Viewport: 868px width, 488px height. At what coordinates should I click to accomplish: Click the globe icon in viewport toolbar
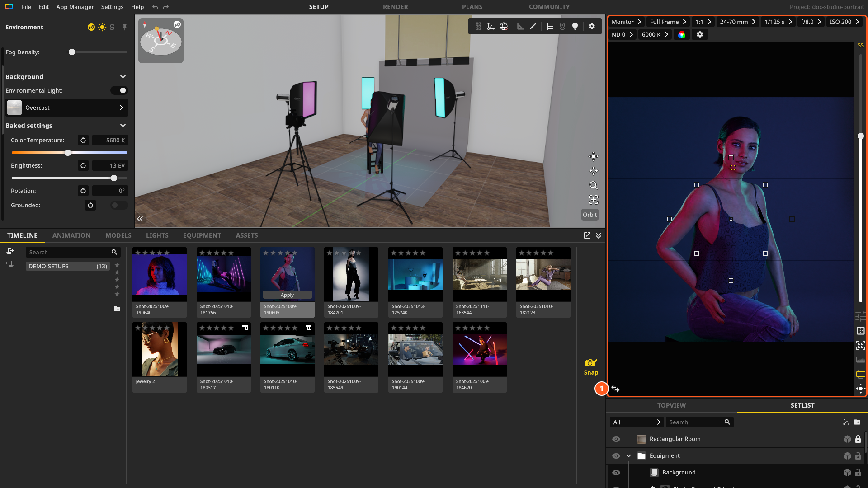coord(504,27)
